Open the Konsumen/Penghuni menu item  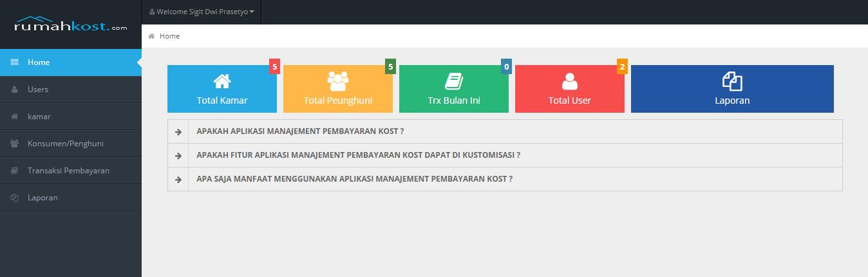pyautogui.click(x=71, y=144)
